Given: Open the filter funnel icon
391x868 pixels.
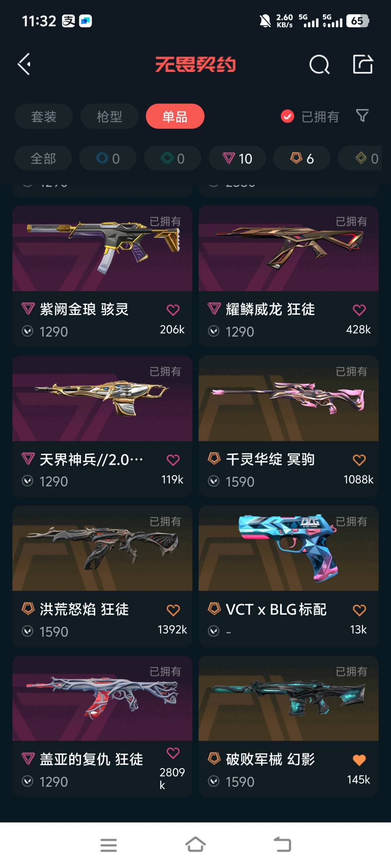Looking at the screenshot, I should (362, 116).
